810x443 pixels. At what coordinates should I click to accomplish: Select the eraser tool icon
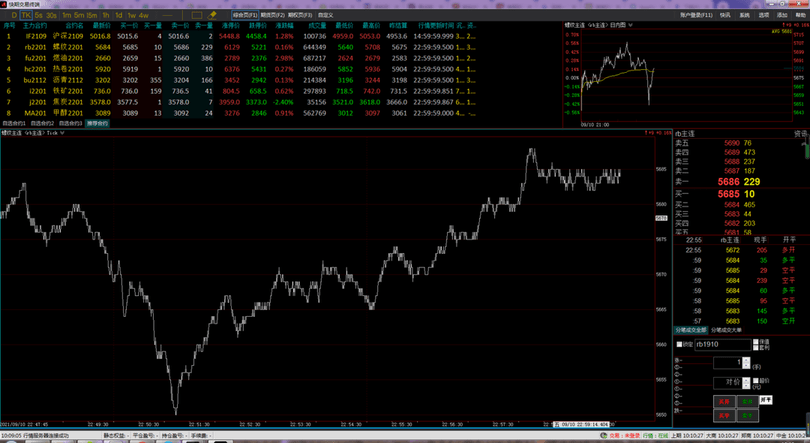pyautogui.click(x=211, y=15)
